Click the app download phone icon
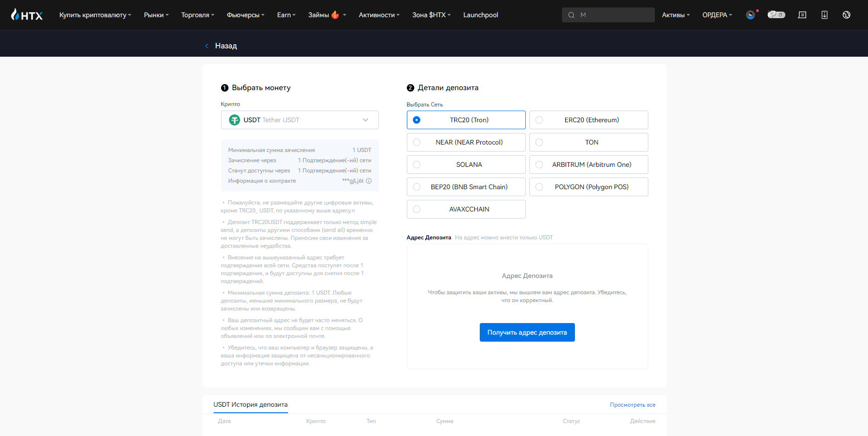 coord(824,15)
